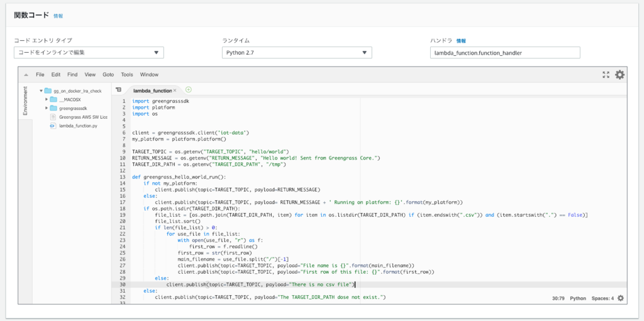
Task: Click the Greengrass AWS SW License file icon
Action: 53,117
